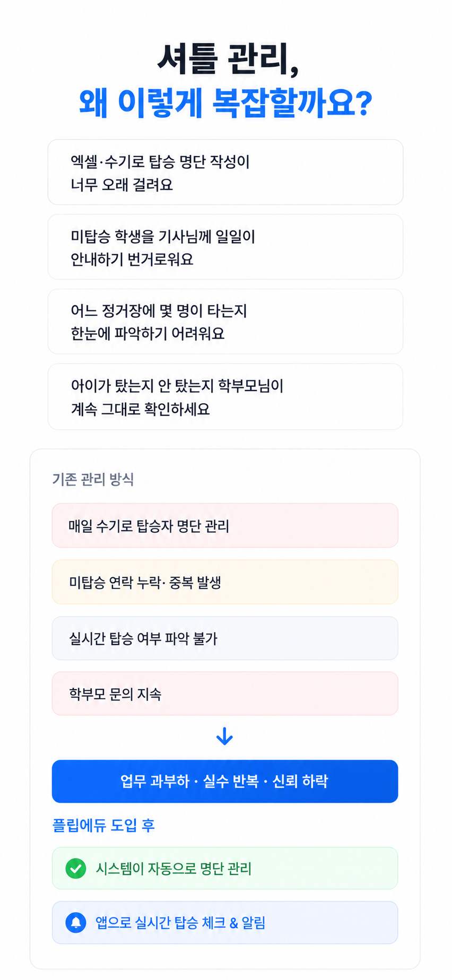Click the 셔틀 관리, title text
The image size is (452, 980).
click(228, 59)
